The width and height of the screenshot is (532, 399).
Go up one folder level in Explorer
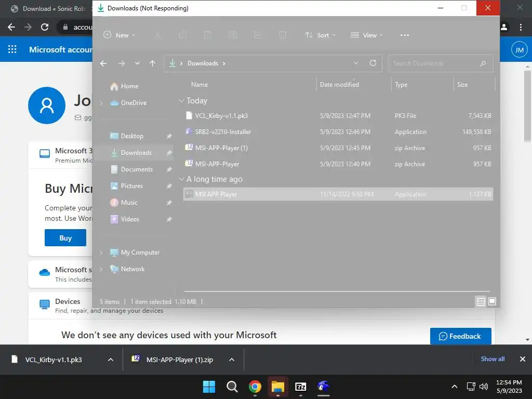[153, 63]
